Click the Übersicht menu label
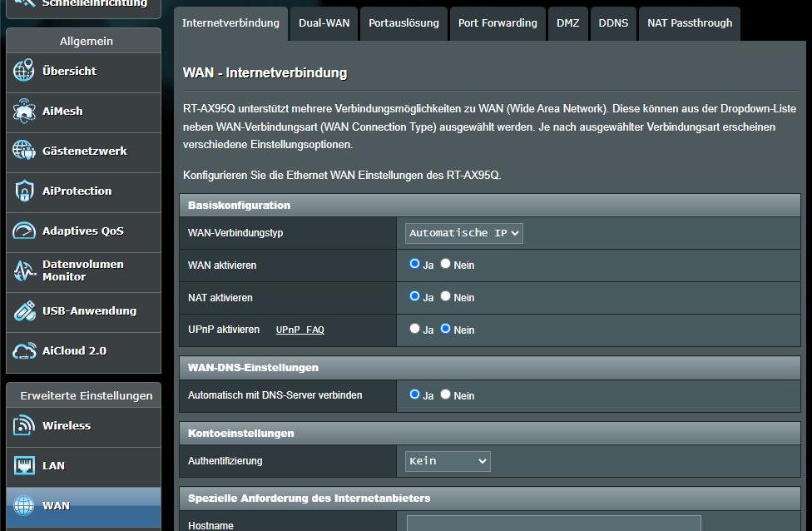 click(x=69, y=71)
